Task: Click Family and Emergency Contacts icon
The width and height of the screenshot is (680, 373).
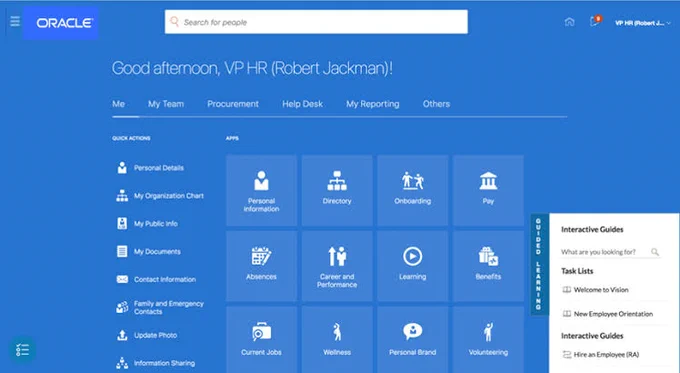Action: coord(122,307)
